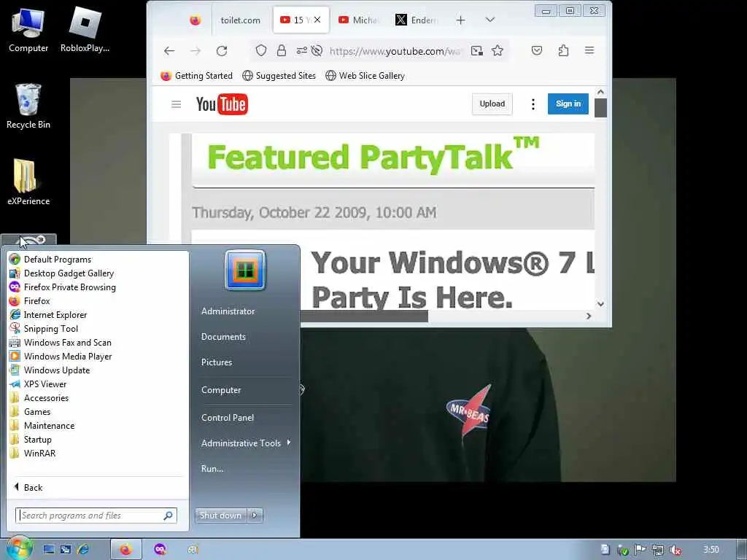Click the user account picture in Start menu
The image size is (747, 560).
pos(245,270)
